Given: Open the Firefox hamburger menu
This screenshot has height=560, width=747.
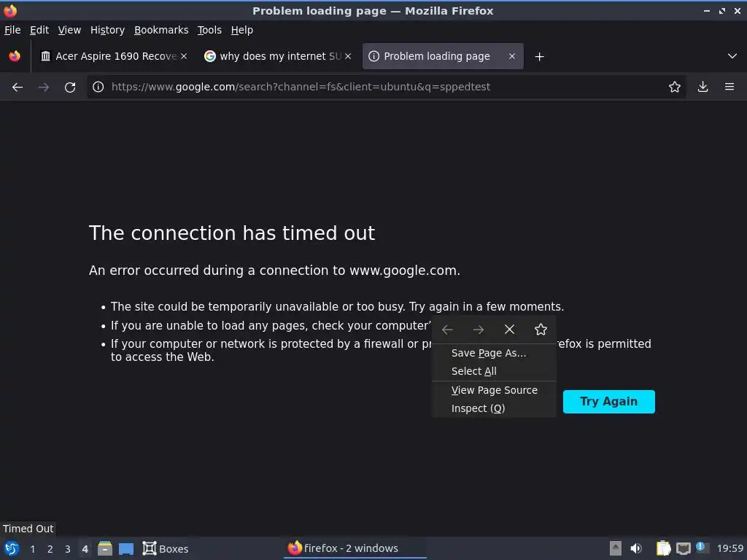Looking at the screenshot, I should [x=729, y=87].
